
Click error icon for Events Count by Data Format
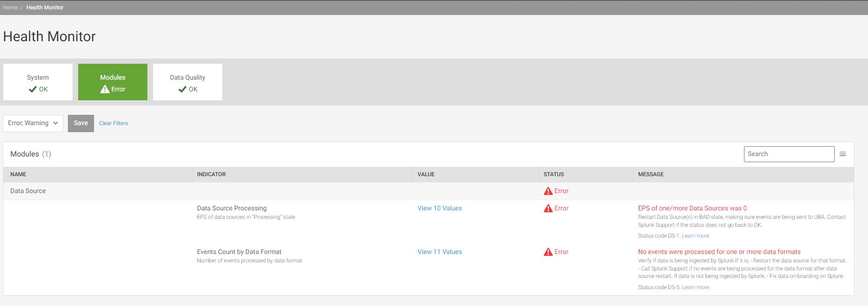tap(548, 252)
